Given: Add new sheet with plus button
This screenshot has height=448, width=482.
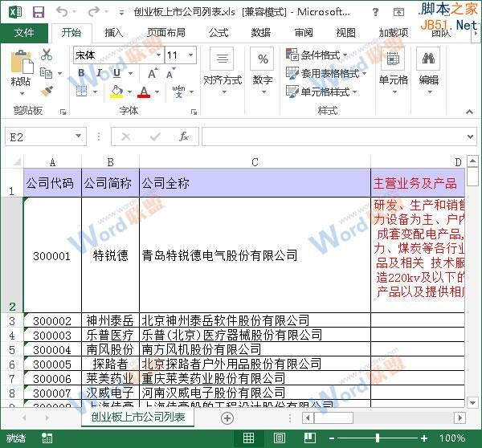Looking at the screenshot, I should pos(227,417).
